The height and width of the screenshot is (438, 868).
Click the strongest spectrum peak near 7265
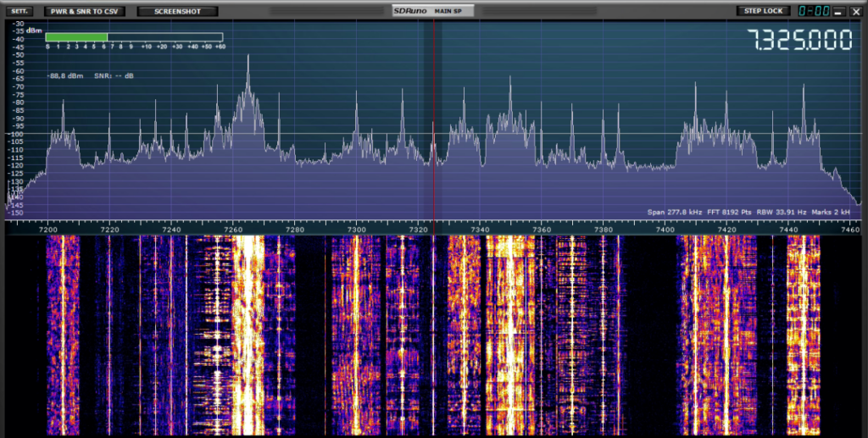tap(248, 58)
